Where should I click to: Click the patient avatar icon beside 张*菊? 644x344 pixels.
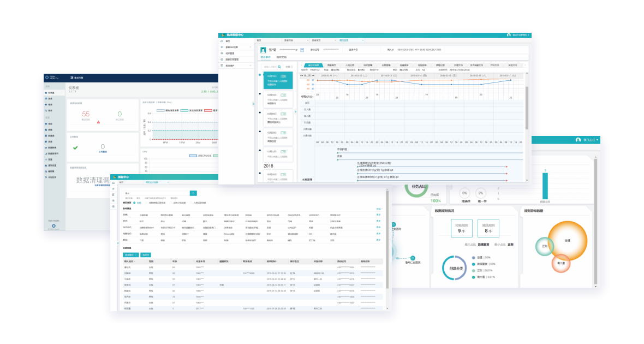264,50
